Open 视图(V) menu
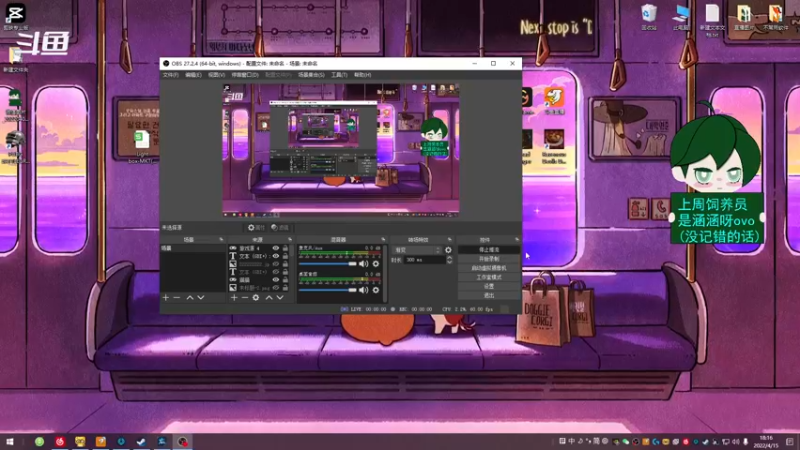The height and width of the screenshot is (450, 800). pos(216,75)
